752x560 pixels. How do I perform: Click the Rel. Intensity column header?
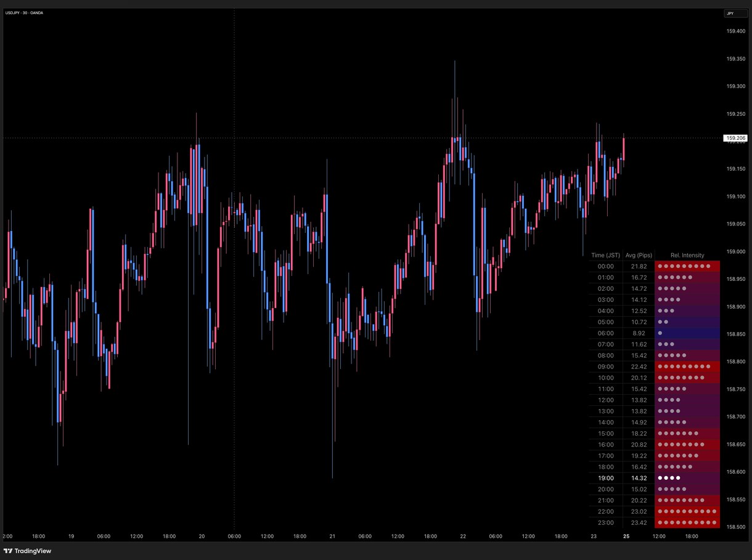pyautogui.click(x=687, y=255)
